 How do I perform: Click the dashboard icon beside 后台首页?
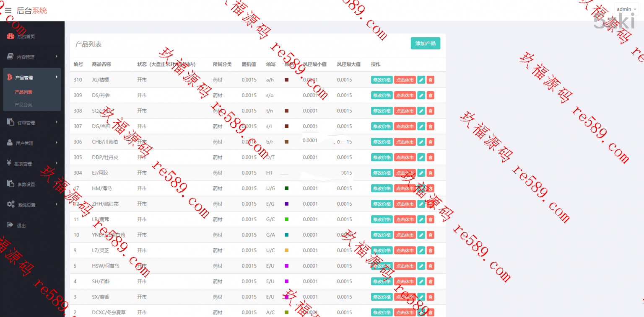pos(10,36)
